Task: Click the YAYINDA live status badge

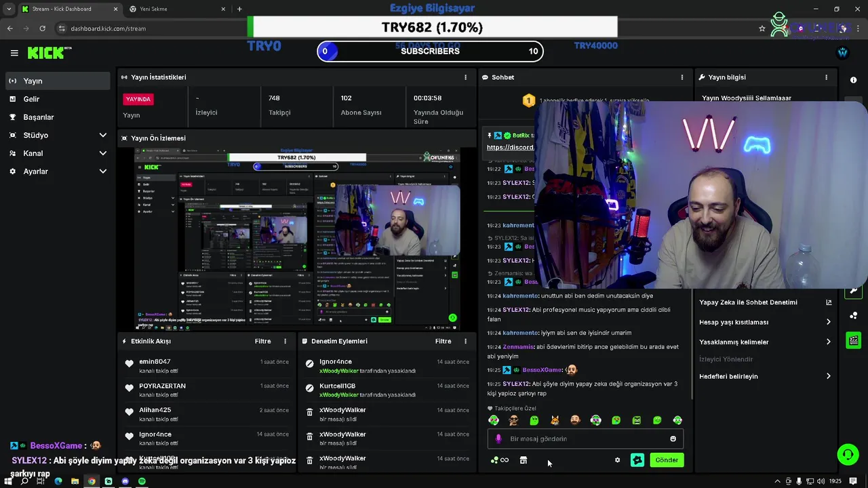Action: point(138,99)
